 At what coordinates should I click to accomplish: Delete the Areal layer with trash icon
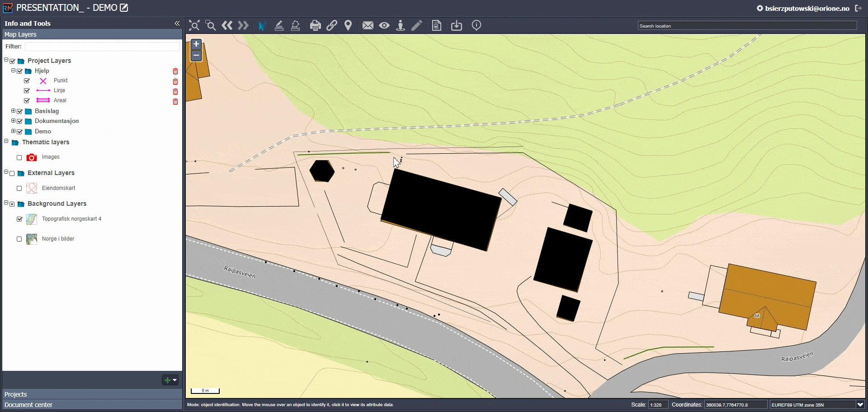(x=175, y=101)
